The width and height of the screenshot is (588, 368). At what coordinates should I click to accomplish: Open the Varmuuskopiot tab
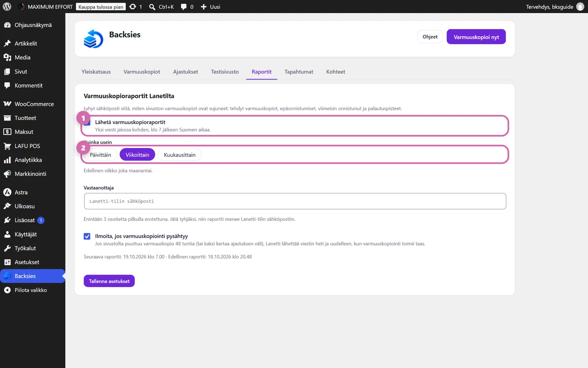[142, 72]
